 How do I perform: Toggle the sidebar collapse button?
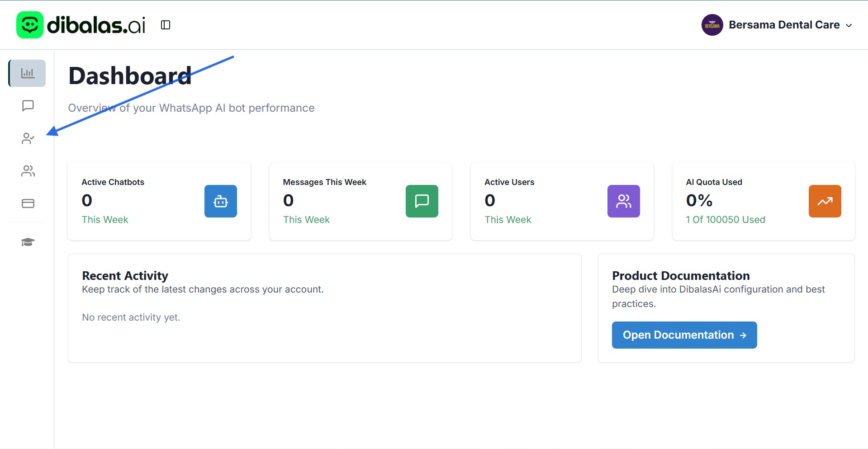(x=166, y=25)
